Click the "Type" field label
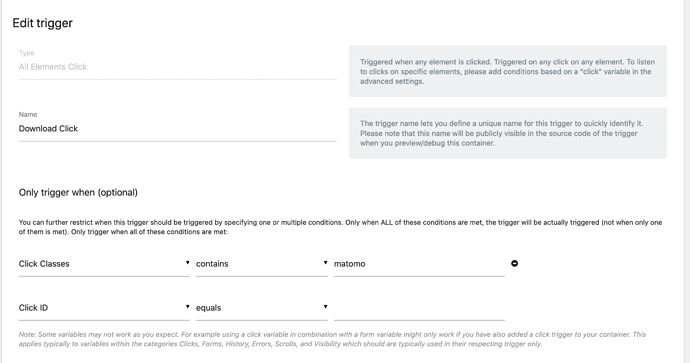 [26, 53]
